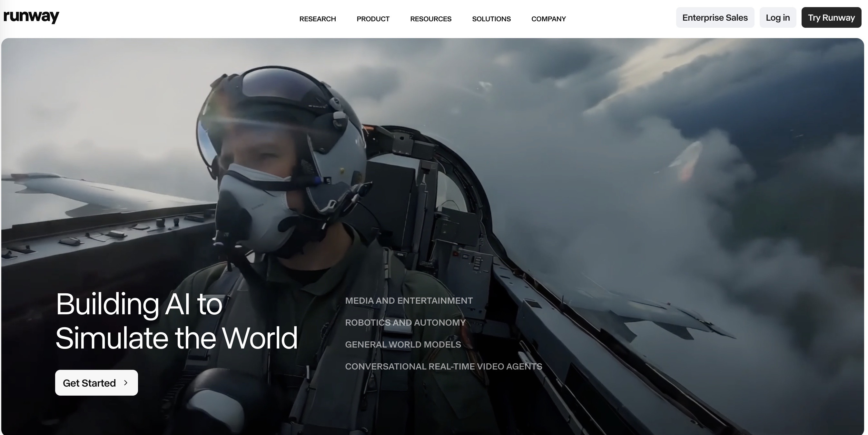
Task: Expand the SOLUTIONS navigation item
Action: 491,19
